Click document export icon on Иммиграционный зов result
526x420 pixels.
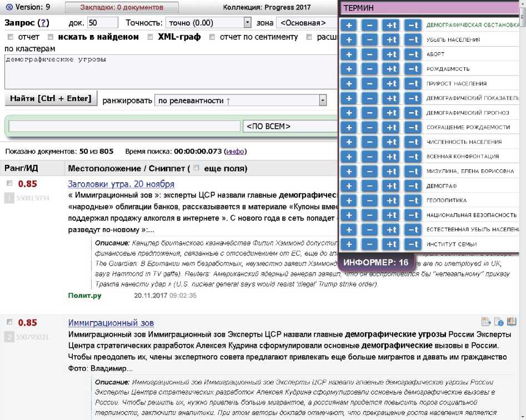[486, 322]
